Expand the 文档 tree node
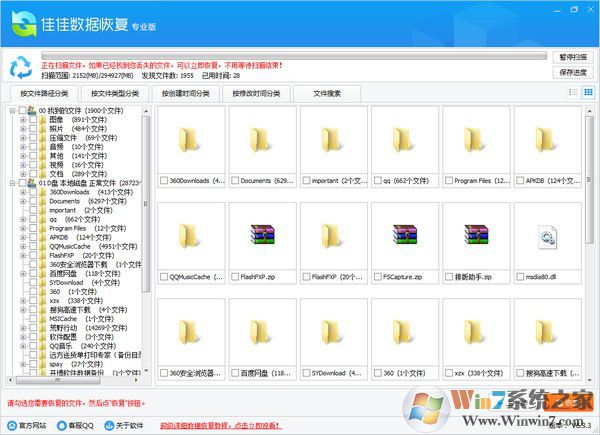600x435 pixels. (23, 174)
